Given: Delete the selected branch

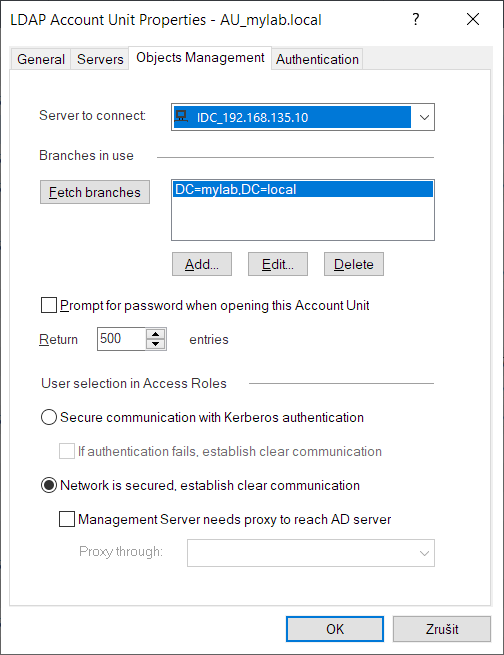Looking at the screenshot, I should [354, 264].
